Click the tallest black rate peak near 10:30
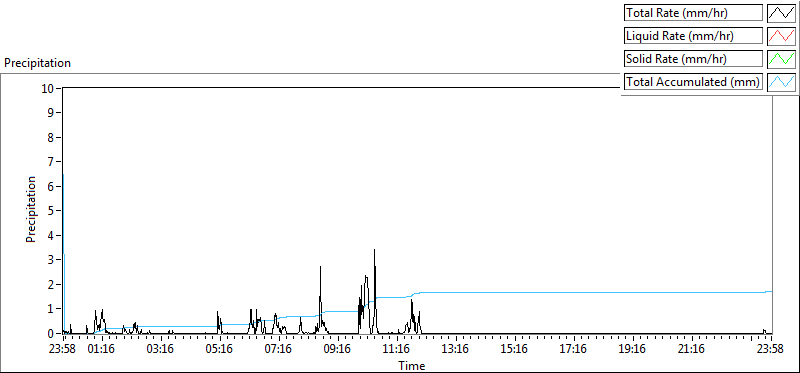 (374, 250)
